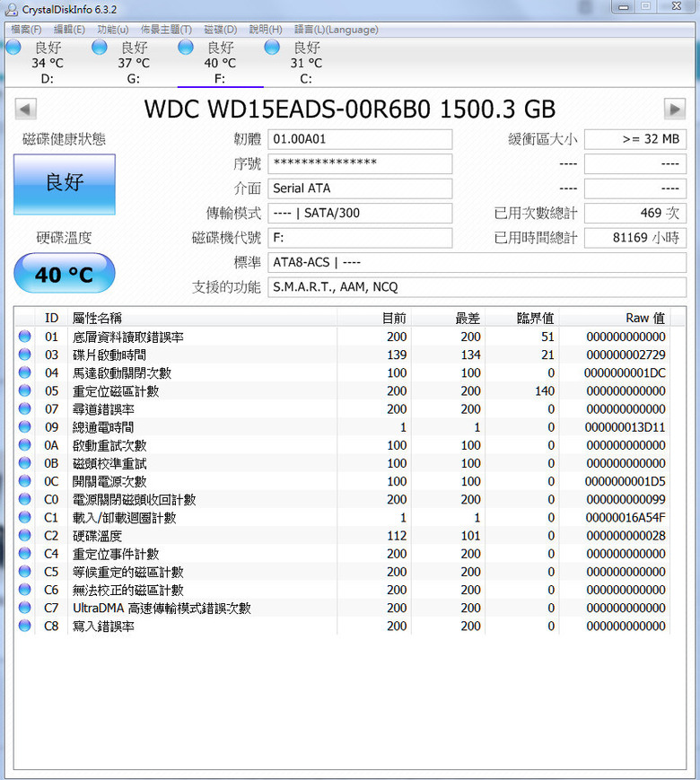The height and width of the screenshot is (780, 700).
Task: Open the 語言(L)(Language) menu
Action: coord(337,30)
